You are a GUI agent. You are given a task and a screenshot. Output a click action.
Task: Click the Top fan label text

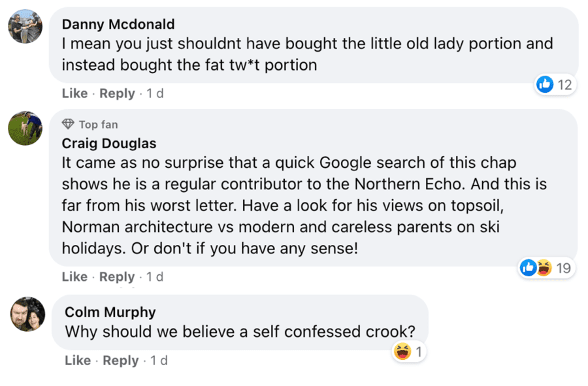(98, 124)
